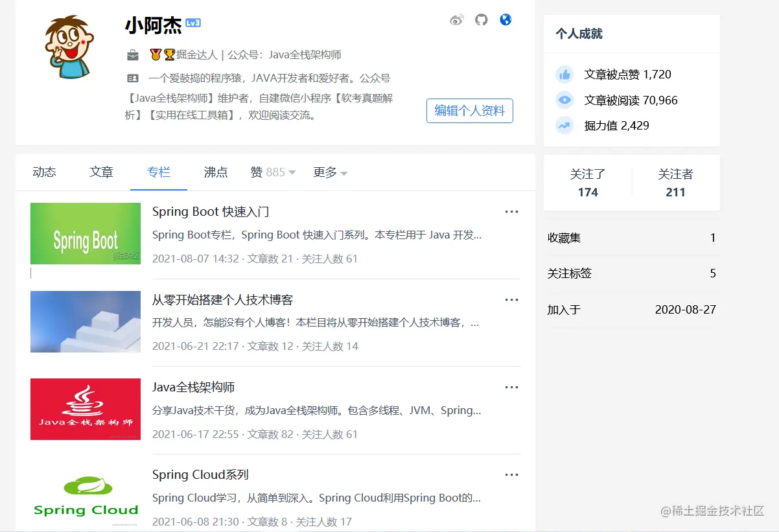Click the user avatar cartoon image
This screenshot has width=779, height=532.
coord(70,47)
